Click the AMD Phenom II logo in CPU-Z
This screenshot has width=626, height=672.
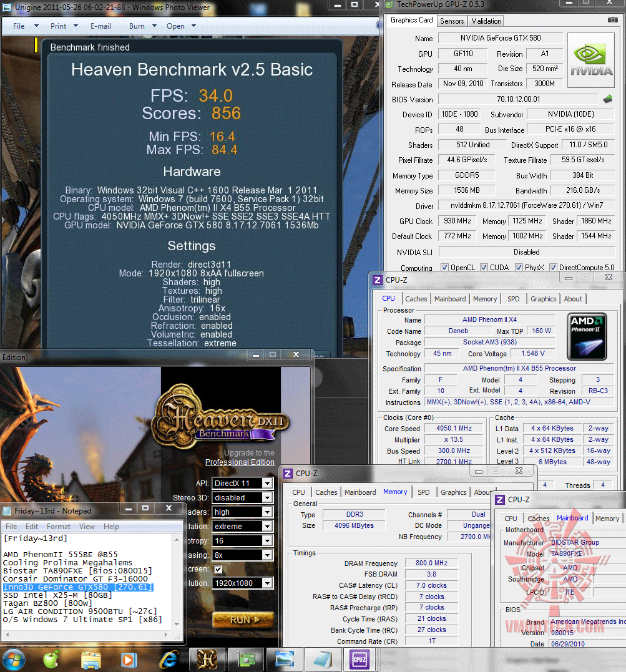(x=587, y=336)
